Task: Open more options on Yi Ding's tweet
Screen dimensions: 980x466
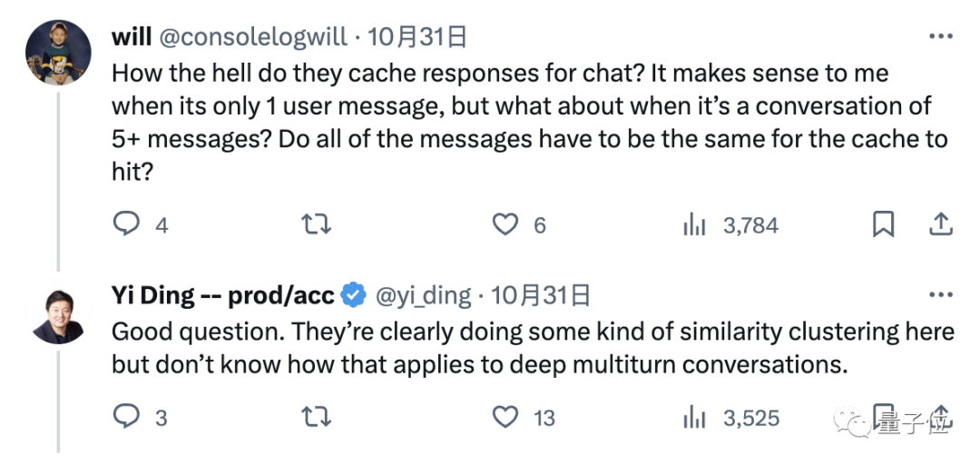Action: (941, 294)
